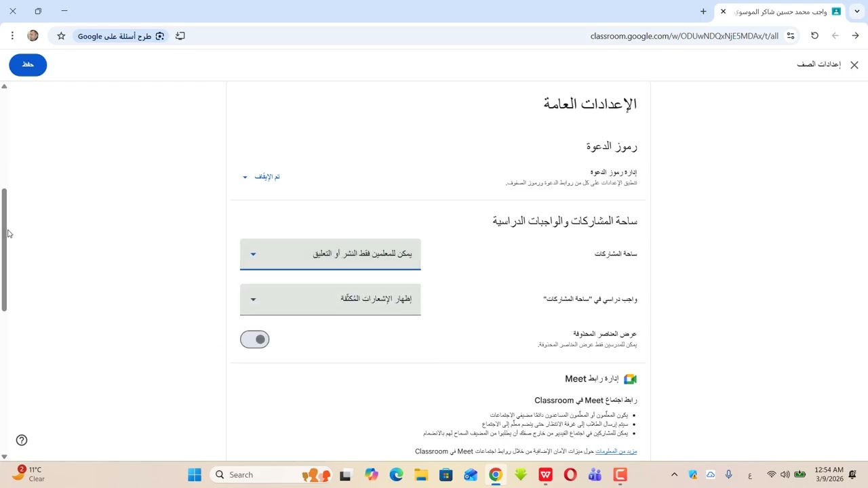Open Microsoft Teams from the taskbar
Screen dimensions: 868x488
click(x=595, y=475)
